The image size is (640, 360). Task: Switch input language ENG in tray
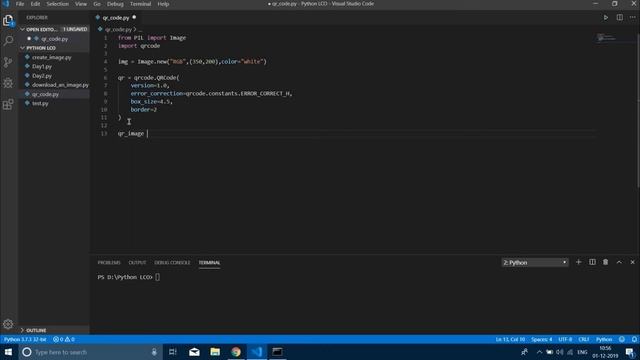tap(582, 352)
